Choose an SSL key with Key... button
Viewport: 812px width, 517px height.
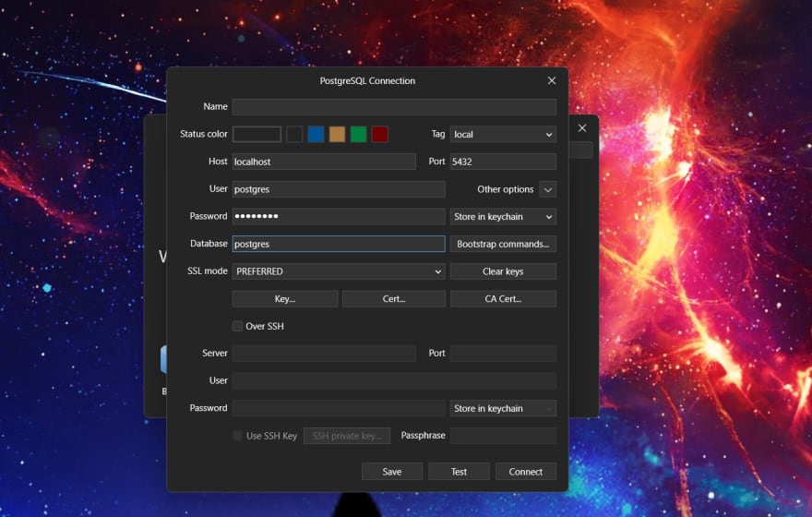[285, 299]
